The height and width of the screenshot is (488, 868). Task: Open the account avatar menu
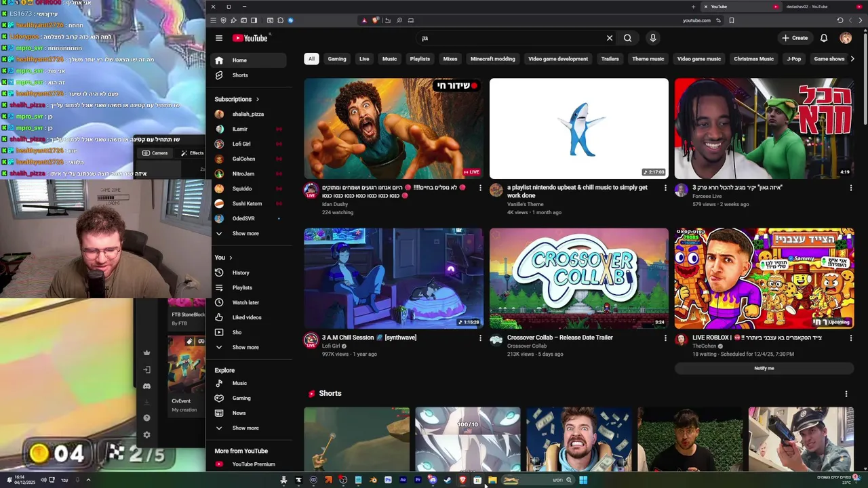(846, 38)
